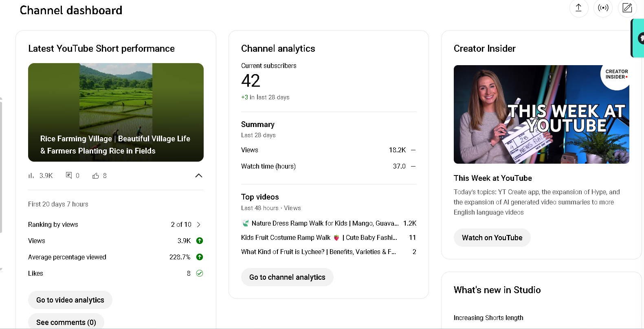Screen dimensions: 644x329
Task: Expand the Ranking by views chevron
Action: point(199,224)
